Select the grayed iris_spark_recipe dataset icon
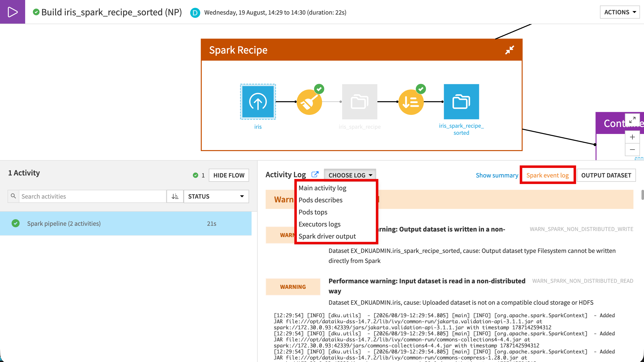 coord(359,102)
